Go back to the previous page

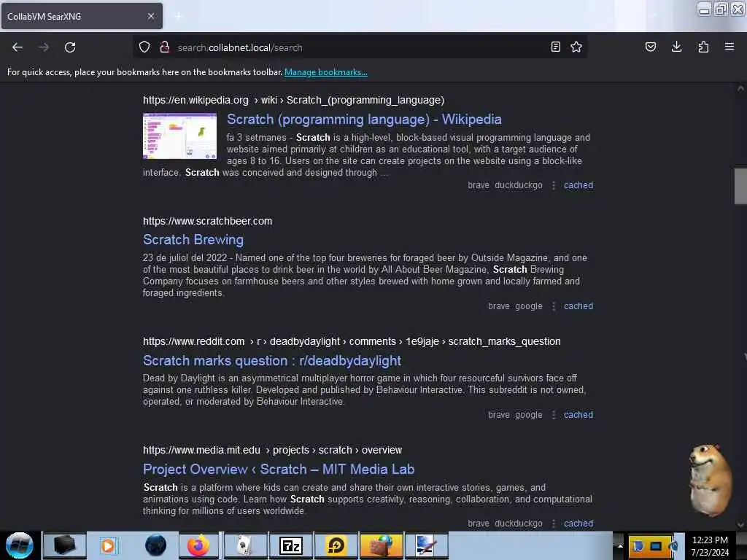18,47
